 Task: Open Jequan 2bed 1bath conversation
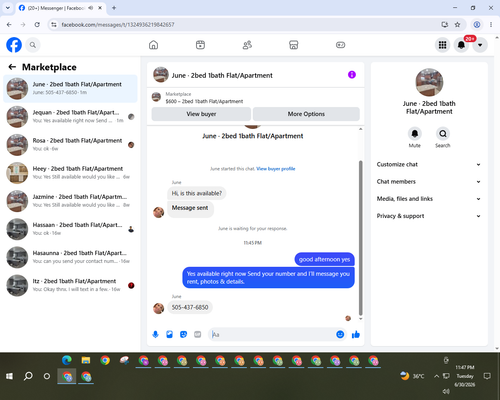tap(70, 117)
